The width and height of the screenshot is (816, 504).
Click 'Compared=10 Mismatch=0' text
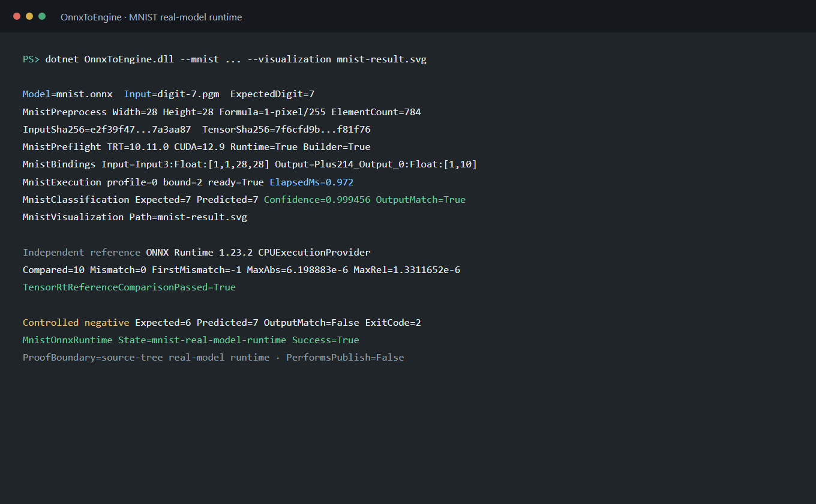tap(85, 270)
